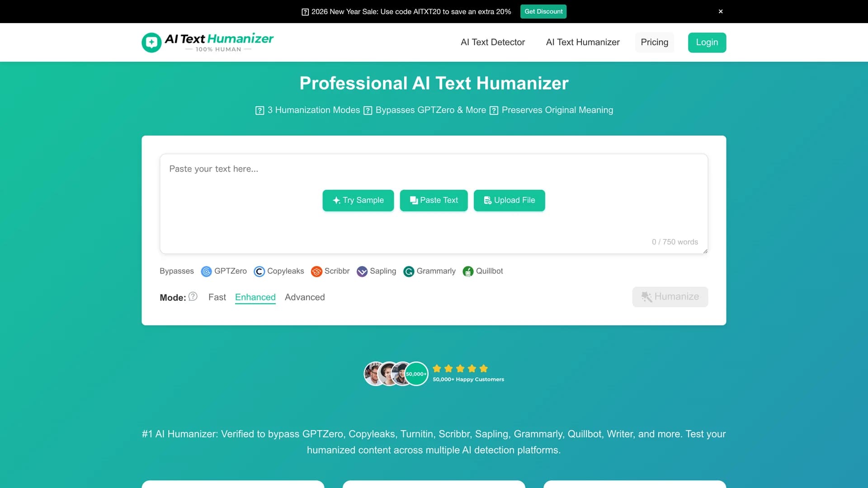Click the 'Bypasses' label text

(176, 271)
